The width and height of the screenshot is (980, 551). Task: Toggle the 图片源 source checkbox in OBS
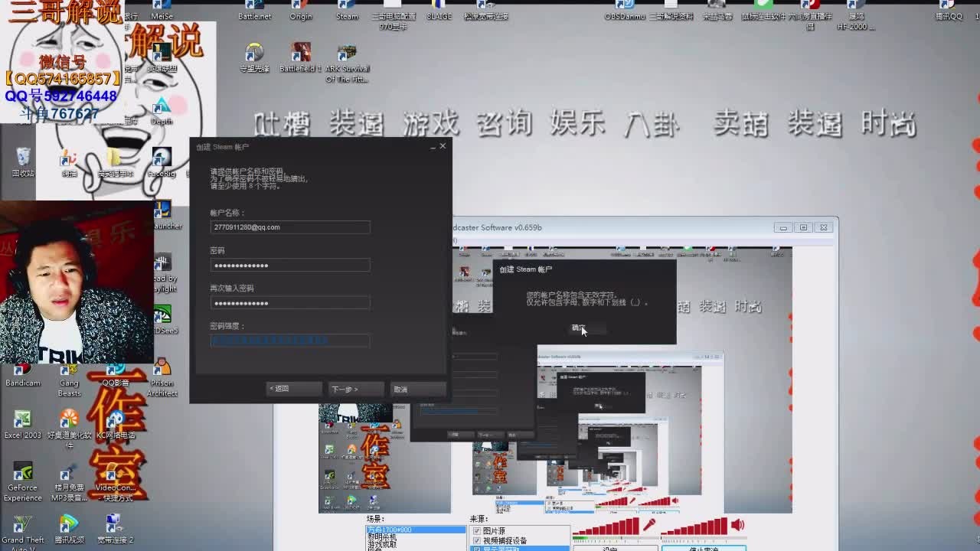[x=477, y=531]
